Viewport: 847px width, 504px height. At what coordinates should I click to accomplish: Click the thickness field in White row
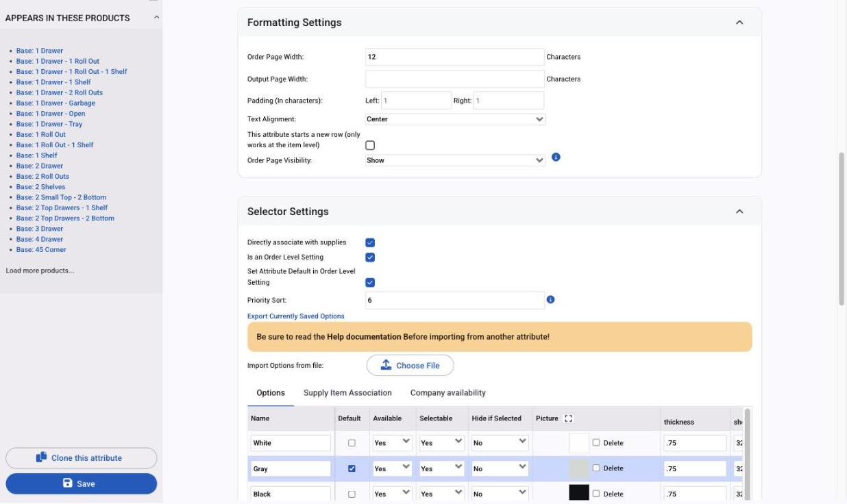[695, 443]
